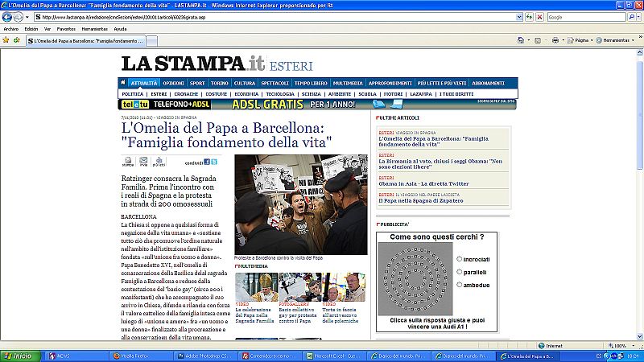
Task: Open the Herramientas menu in menu bar
Action: 94,29
